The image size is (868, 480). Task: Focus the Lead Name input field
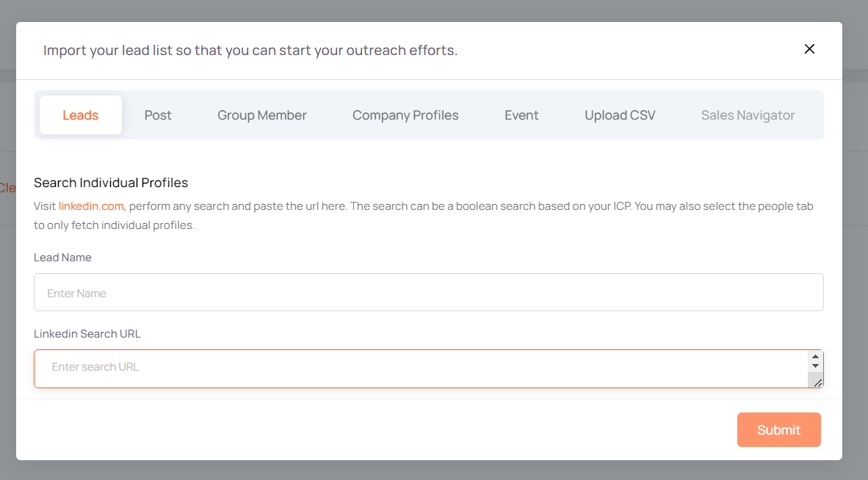coord(428,293)
